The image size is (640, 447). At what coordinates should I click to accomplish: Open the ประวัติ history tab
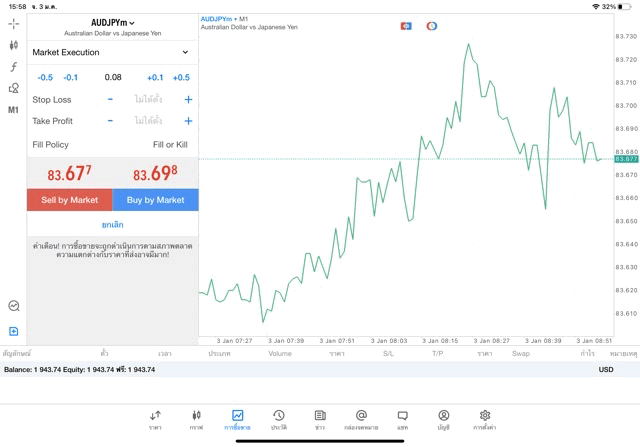(279, 420)
